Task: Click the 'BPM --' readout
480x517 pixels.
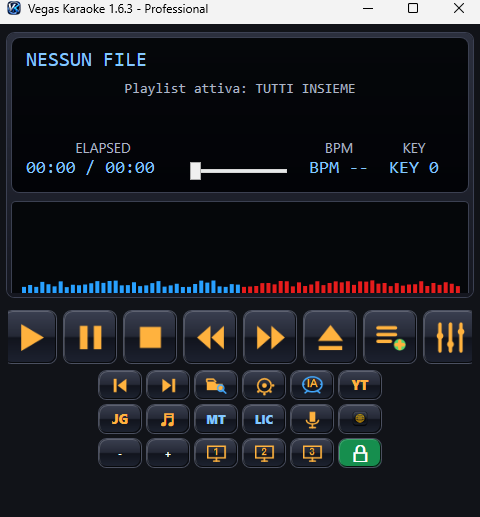Action: tap(338, 168)
